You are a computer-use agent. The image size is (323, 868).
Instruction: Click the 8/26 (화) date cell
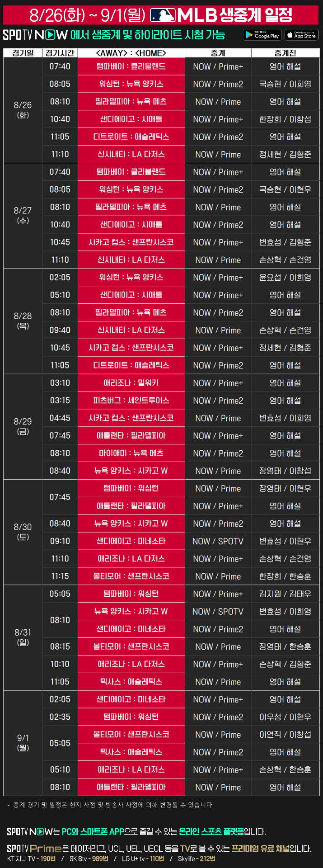point(23,110)
